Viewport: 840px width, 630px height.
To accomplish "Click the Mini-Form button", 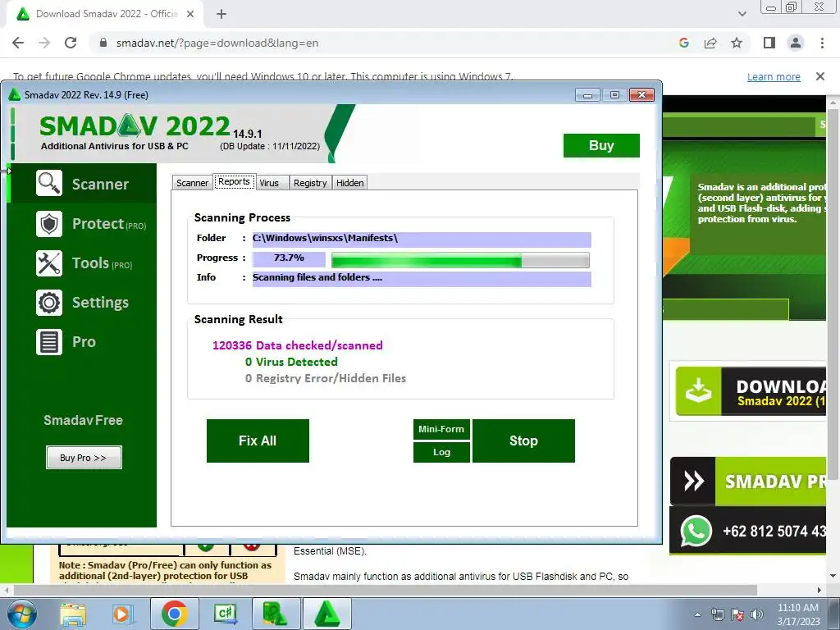I will point(441,429).
